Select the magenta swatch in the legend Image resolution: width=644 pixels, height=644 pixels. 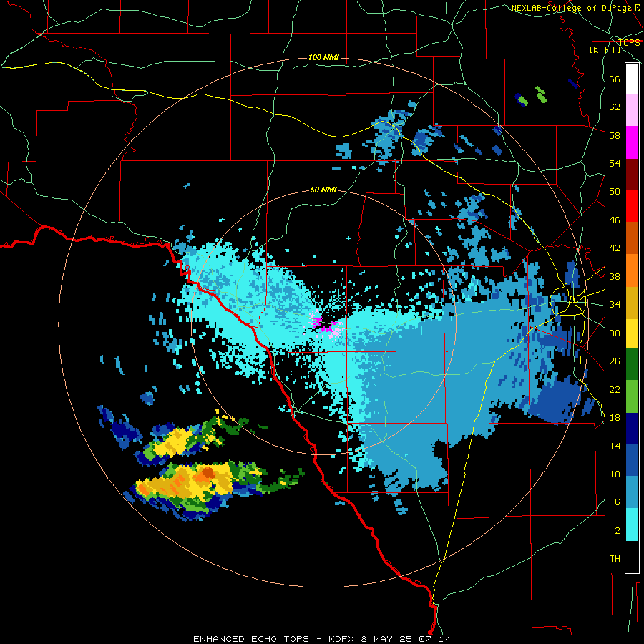pos(632,142)
